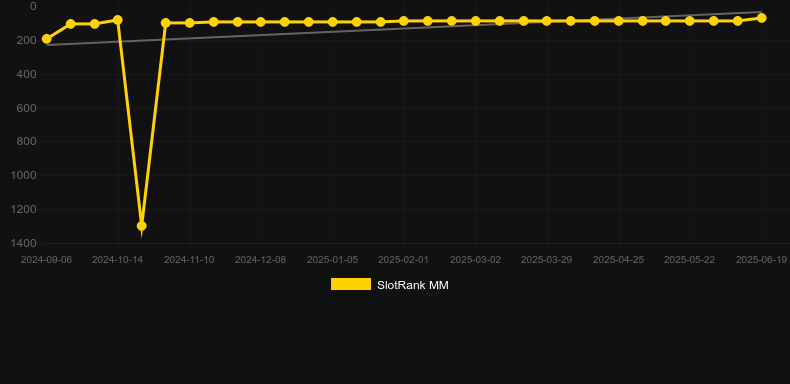Viewport: 790px width, 384px height.
Task: Select the data point above 2025-05-22
Action: [690, 21]
